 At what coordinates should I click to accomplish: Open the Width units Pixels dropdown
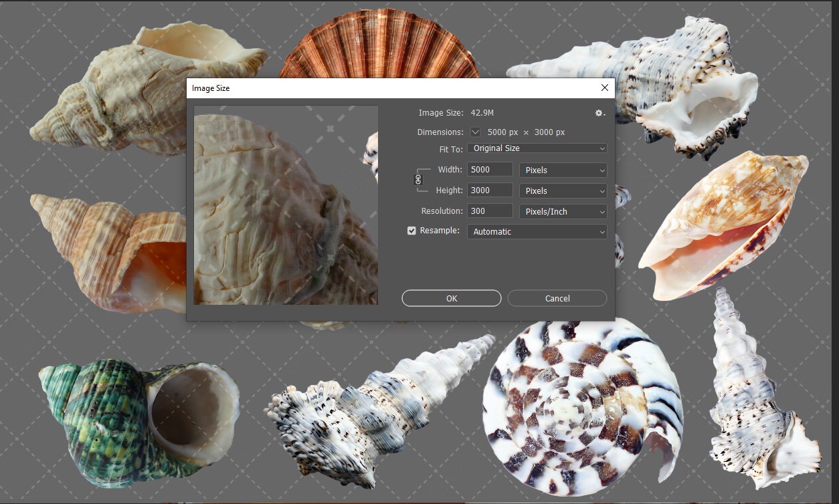pos(562,170)
